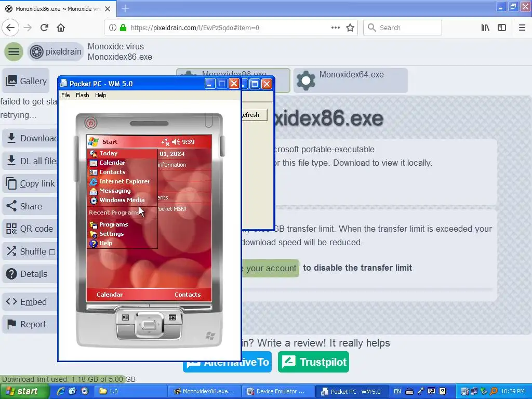The height and width of the screenshot is (399, 532).
Task: Click the green 'your account' button
Action: pos(270,268)
